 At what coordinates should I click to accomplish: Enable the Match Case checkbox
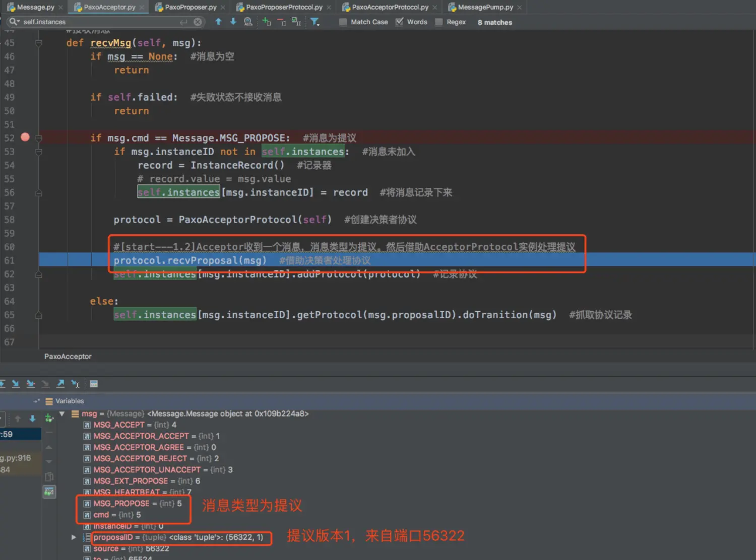coord(343,22)
